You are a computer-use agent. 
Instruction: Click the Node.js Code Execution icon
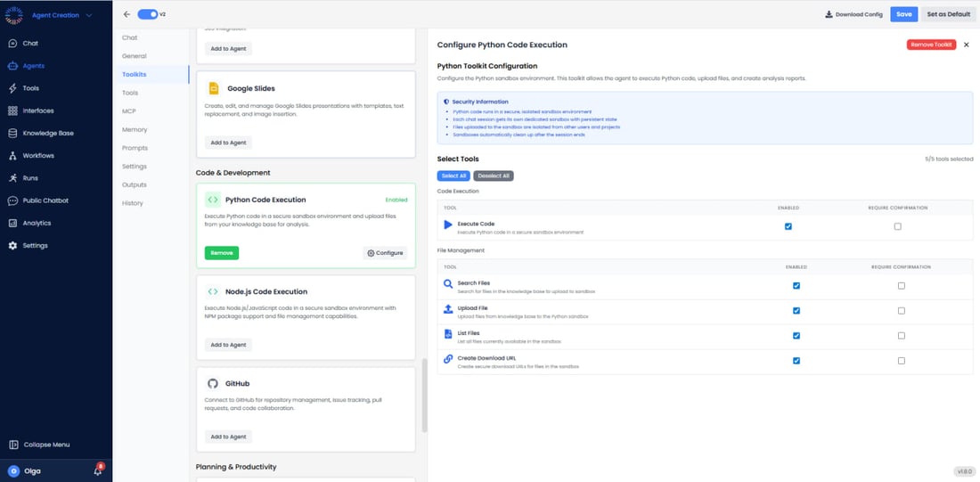coord(213,292)
